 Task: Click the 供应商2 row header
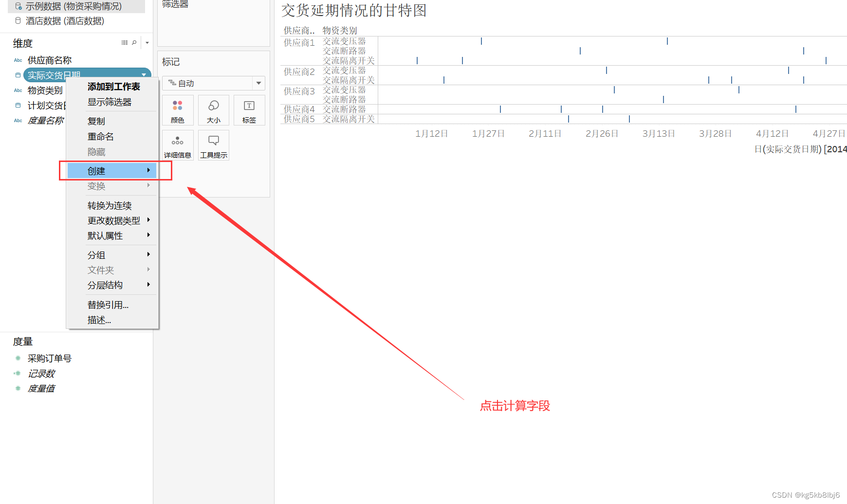click(x=299, y=72)
